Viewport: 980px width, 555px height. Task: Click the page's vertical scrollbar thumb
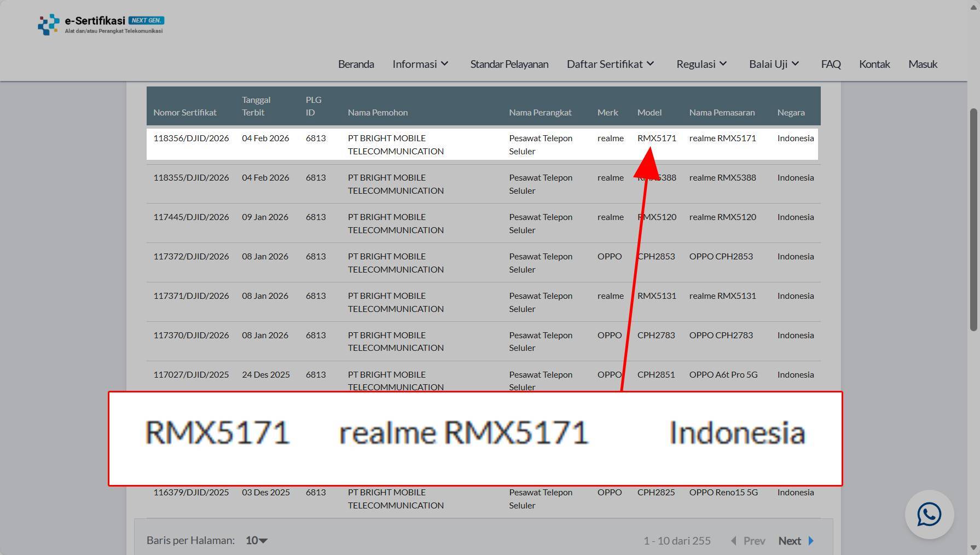coord(973,219)
